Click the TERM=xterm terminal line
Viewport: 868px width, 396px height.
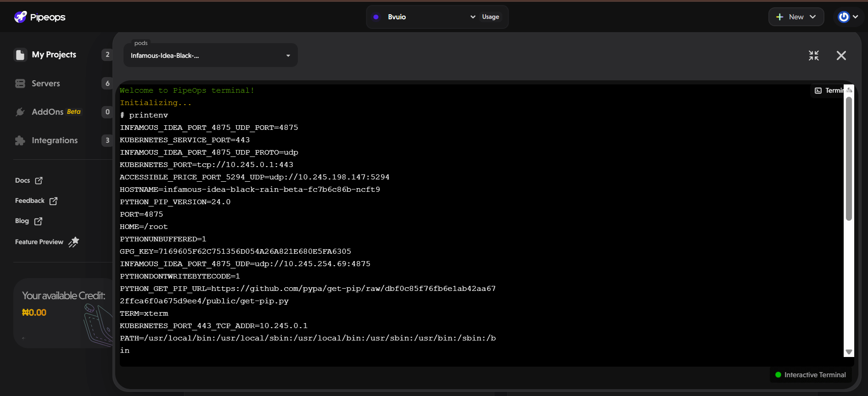(144, 313)
